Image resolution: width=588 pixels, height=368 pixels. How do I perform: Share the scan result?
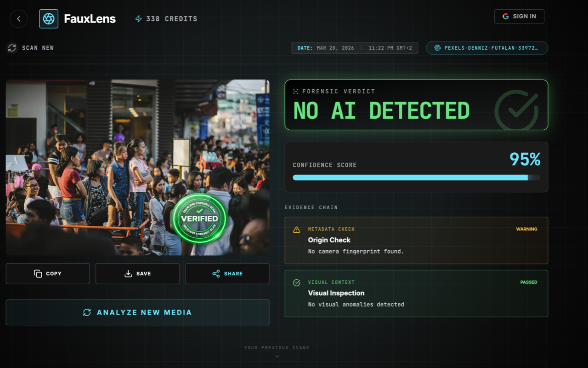click(x=227, y=274)
